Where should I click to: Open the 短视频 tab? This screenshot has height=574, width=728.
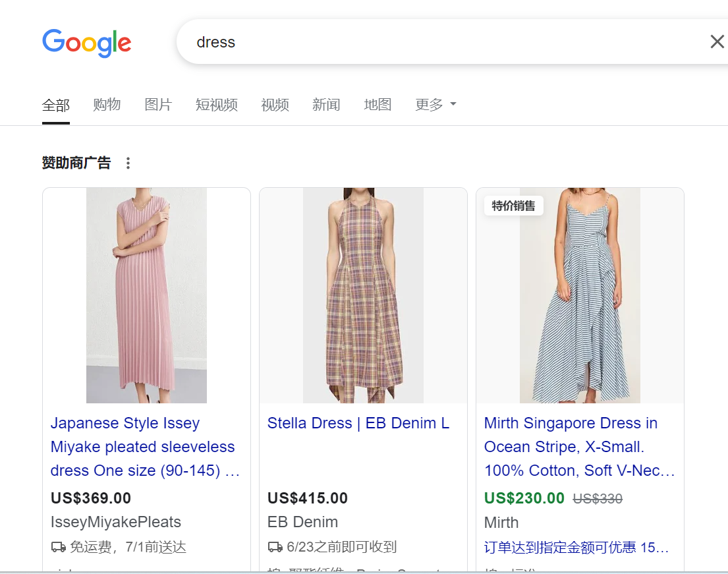pyautogui.click(x=216, y=105)
